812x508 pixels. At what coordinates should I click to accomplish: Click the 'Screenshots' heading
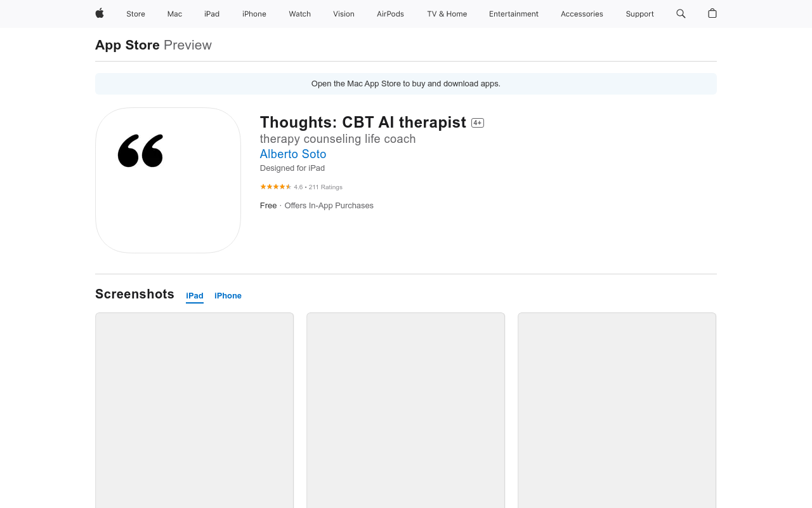pyautogui.click(x=134, y=294)
